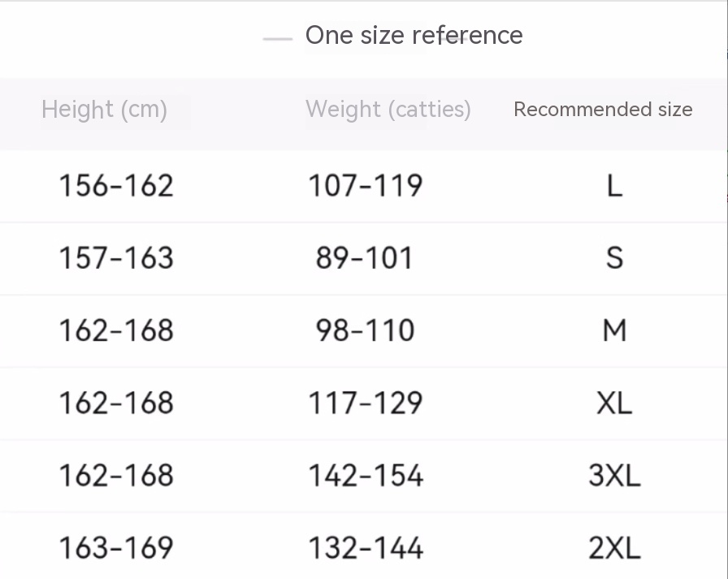Viewport: 728px width, 579px height.
Task: Choose the L recommended size cell
Action: click(614, 186)
